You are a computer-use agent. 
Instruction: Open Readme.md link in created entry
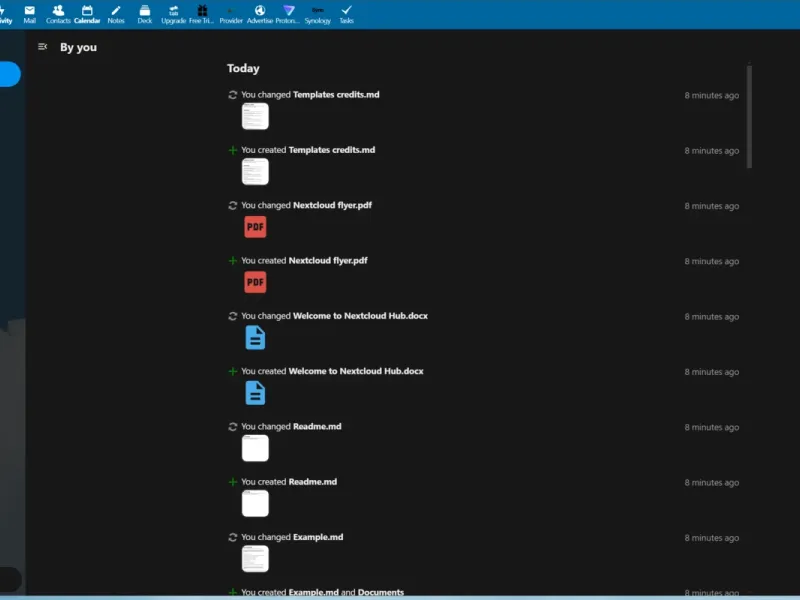pyautogui.click(x=313, y=482)
